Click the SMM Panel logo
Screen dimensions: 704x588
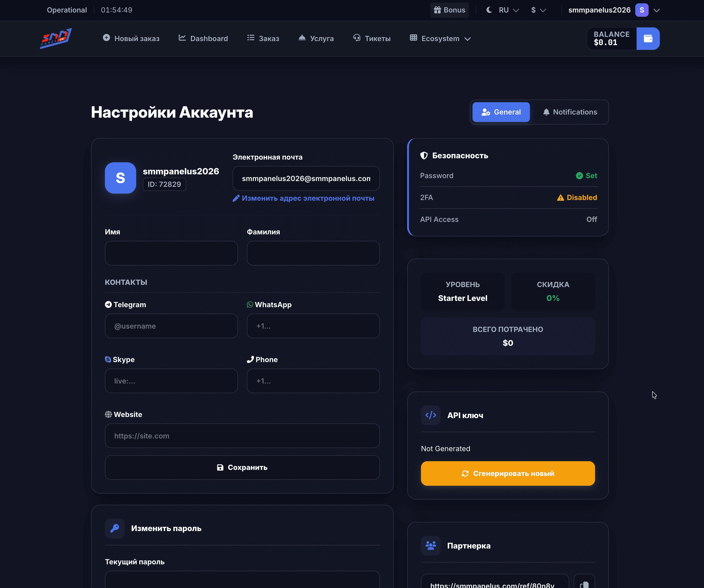(x=56, y=38)
